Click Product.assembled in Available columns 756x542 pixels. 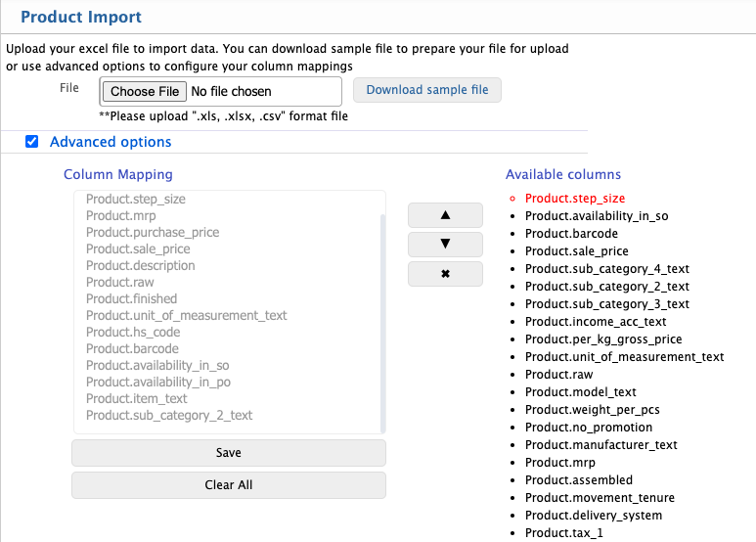(579, 479)
